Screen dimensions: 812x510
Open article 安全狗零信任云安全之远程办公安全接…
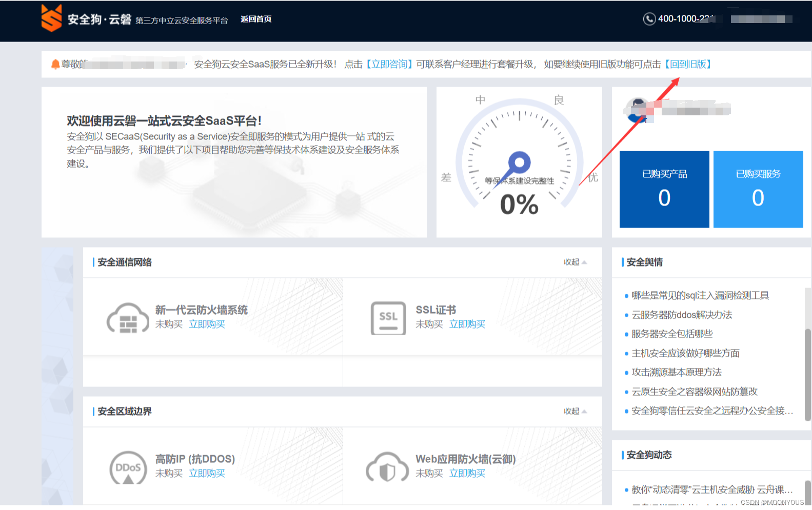[712, 411]
